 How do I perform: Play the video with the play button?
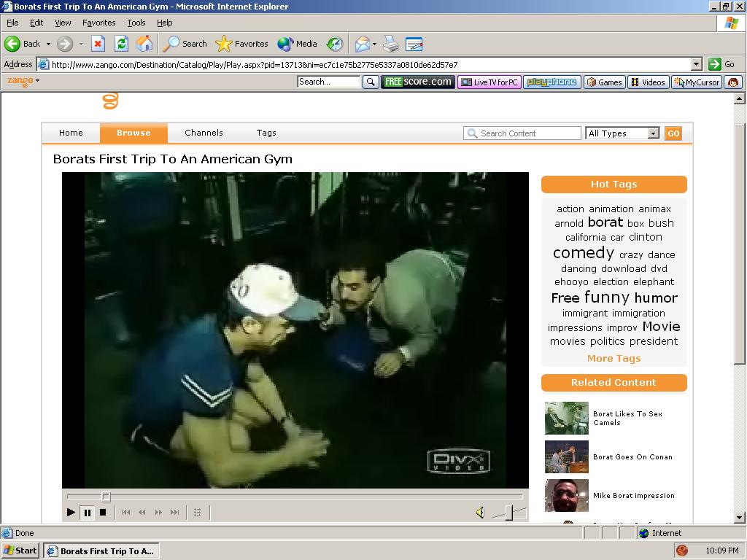pyautogui.click(x=71, y=513)
